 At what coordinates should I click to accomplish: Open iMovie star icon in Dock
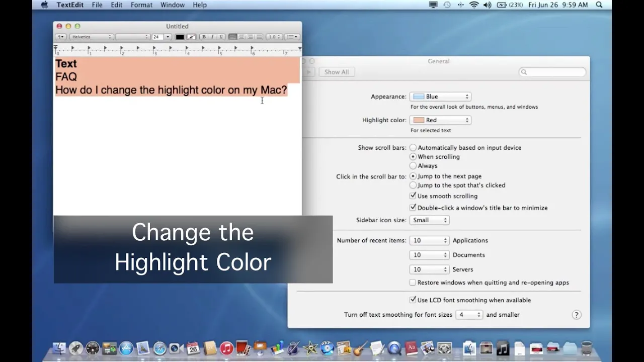(x=310, y=348)
